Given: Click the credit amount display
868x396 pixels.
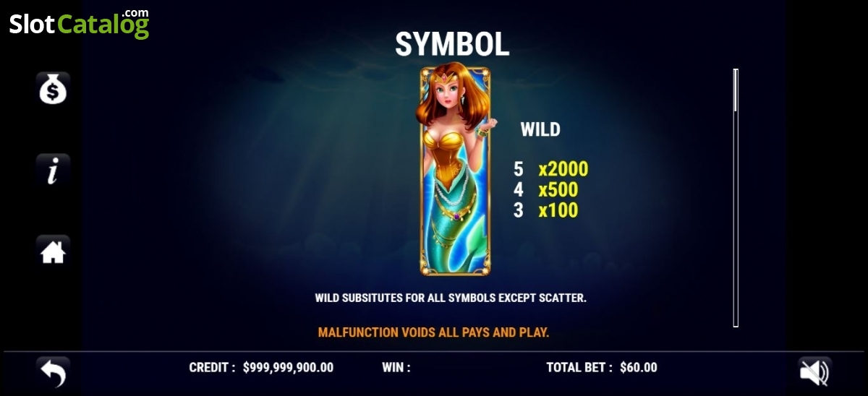Looking at the screenshot, I should (x=288, y=367).
